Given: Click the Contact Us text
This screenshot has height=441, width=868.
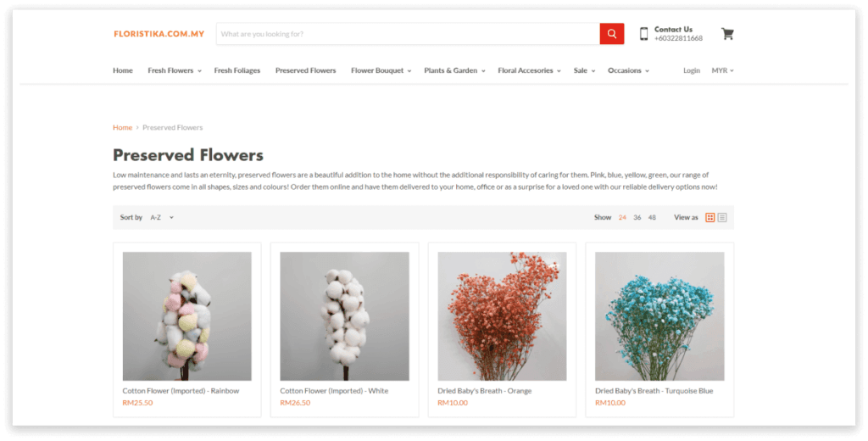Looking at the screenshot, I should click(673, 30).
